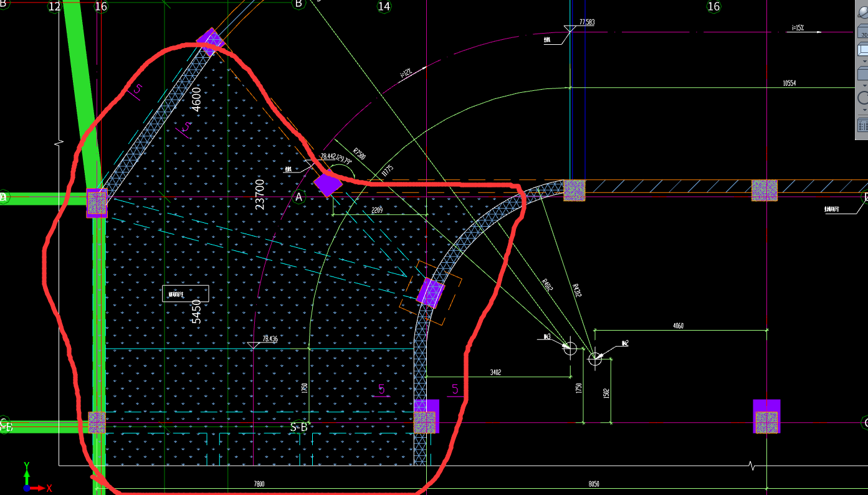Select the dimension text 1502
This screenshot has height=495, width=868.
pos(606,393)
